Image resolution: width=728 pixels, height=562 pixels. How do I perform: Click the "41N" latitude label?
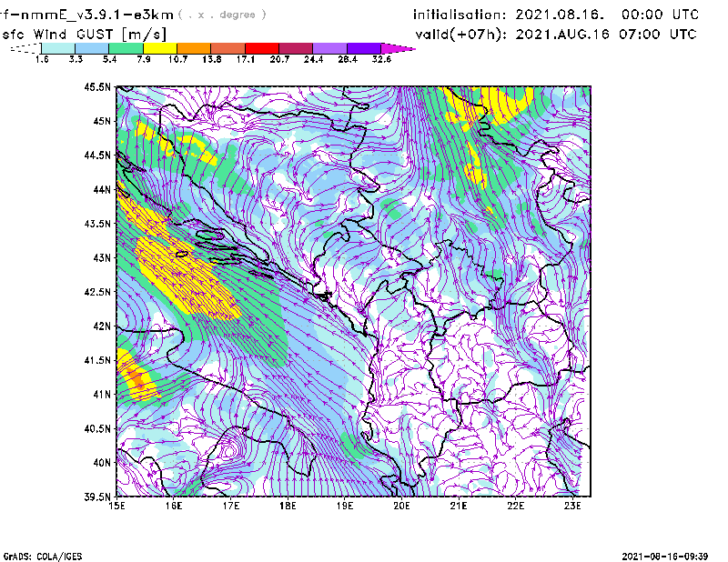coord(102,395)
